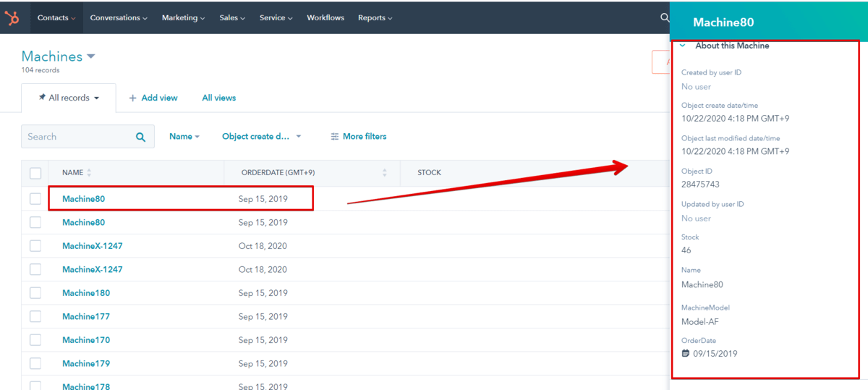Screen dimensions: 868x390
Task: Collapse the About this Machine section
Action: coord(683,46)
